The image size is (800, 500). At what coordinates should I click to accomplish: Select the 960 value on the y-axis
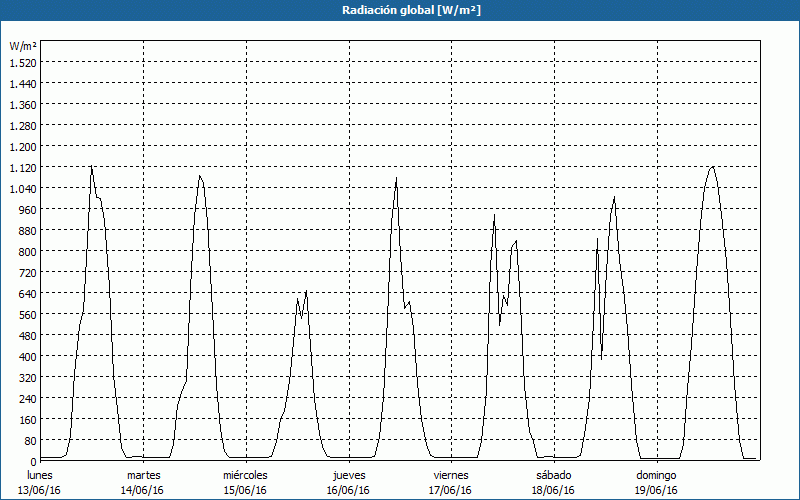tap(27, 209)
